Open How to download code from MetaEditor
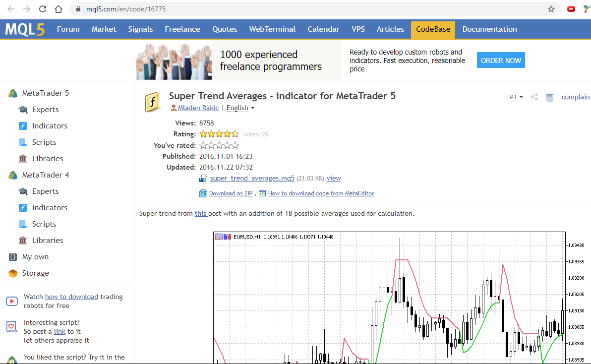The image size is (591, 364). click(x=321, y=193)
